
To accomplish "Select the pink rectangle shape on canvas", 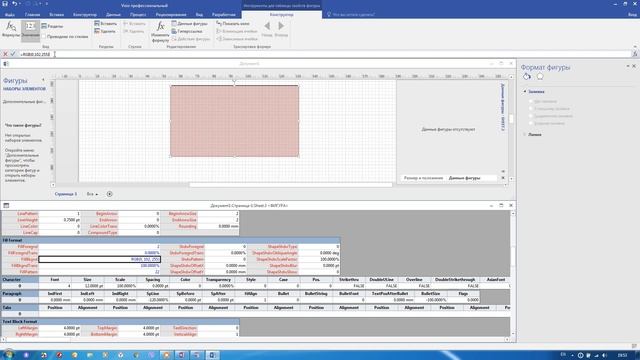I will point(234,121).
